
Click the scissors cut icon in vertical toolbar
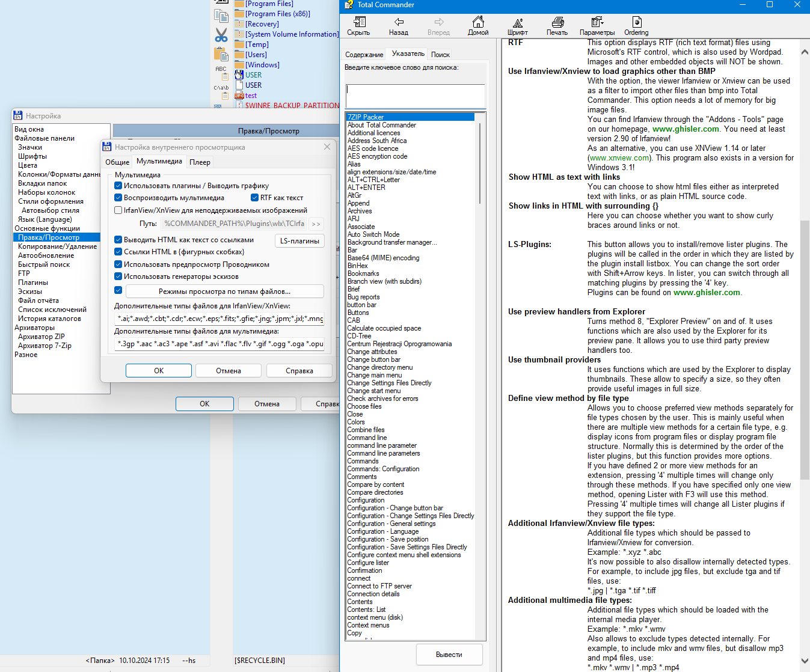pos(221,35)
